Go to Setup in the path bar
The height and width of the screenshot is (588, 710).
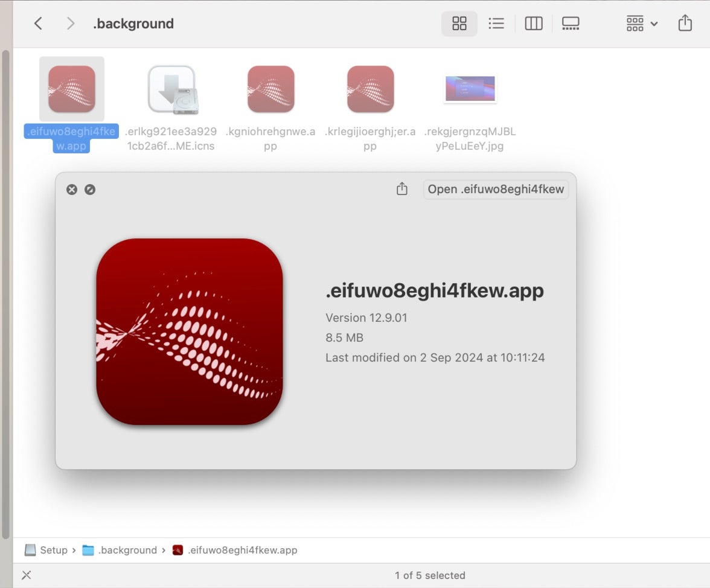click(47, 550)
